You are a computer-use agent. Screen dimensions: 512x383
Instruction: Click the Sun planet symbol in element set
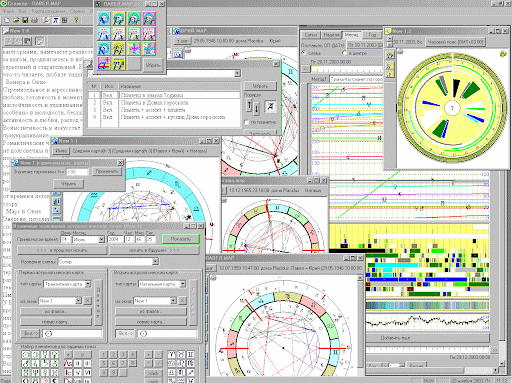[26, 355]
